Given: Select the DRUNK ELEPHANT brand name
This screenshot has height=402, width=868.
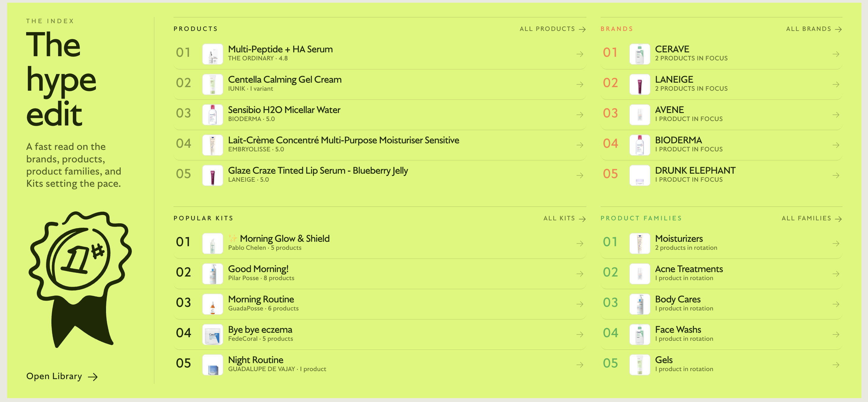Looking at the screenshot, I should click(695, 171).
